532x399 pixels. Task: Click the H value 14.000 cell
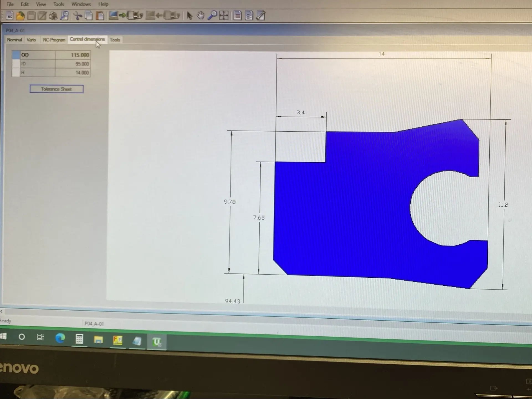[73, 73]
